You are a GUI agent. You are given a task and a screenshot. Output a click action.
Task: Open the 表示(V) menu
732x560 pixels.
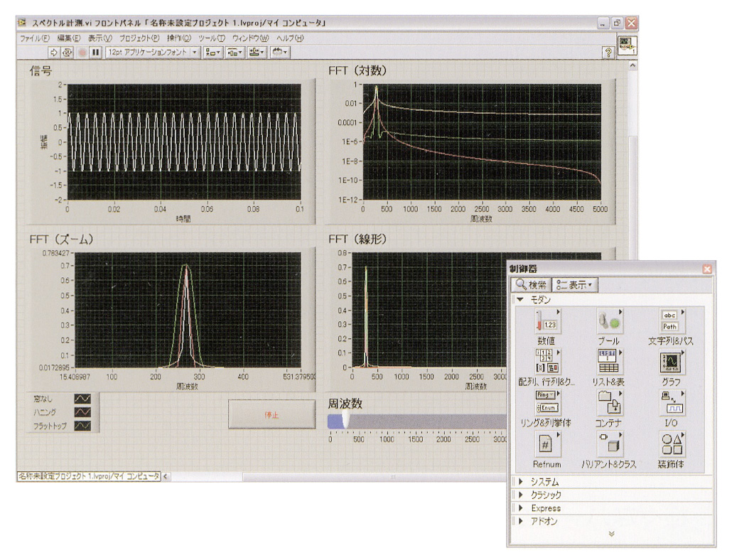[x=100, y=38]
